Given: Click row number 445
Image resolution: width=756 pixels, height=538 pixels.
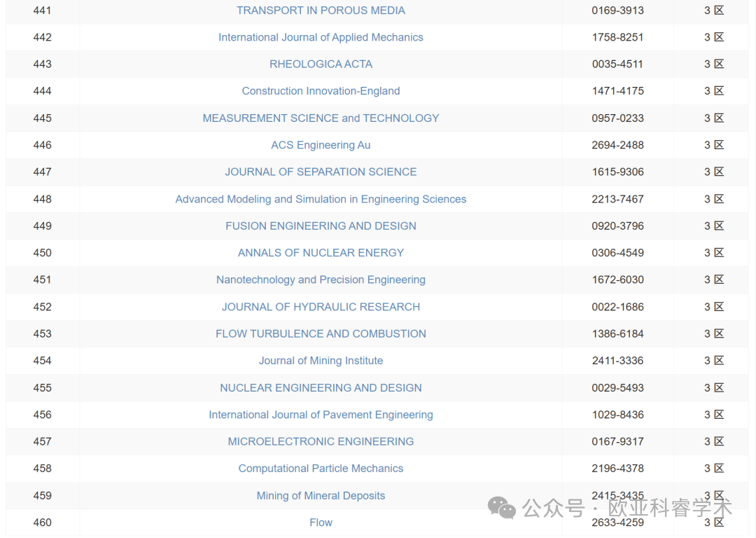Looking at the screenshot, I should click(x=43, y=118).
